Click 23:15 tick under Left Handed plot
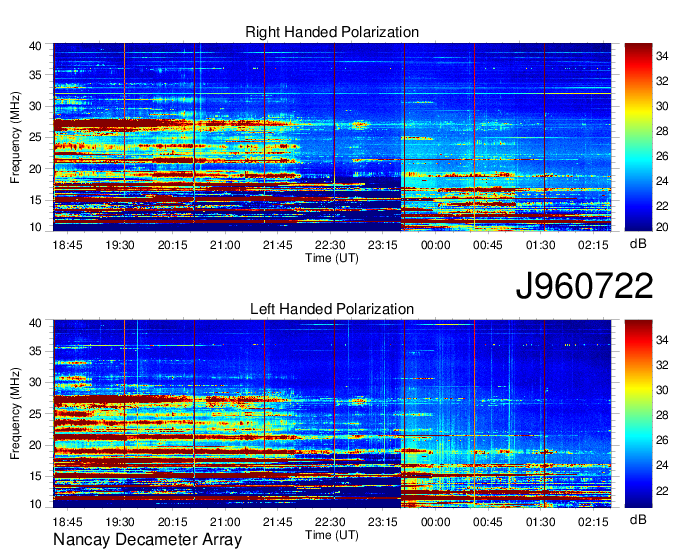680x552 pixels. click(x=382, y=522)
